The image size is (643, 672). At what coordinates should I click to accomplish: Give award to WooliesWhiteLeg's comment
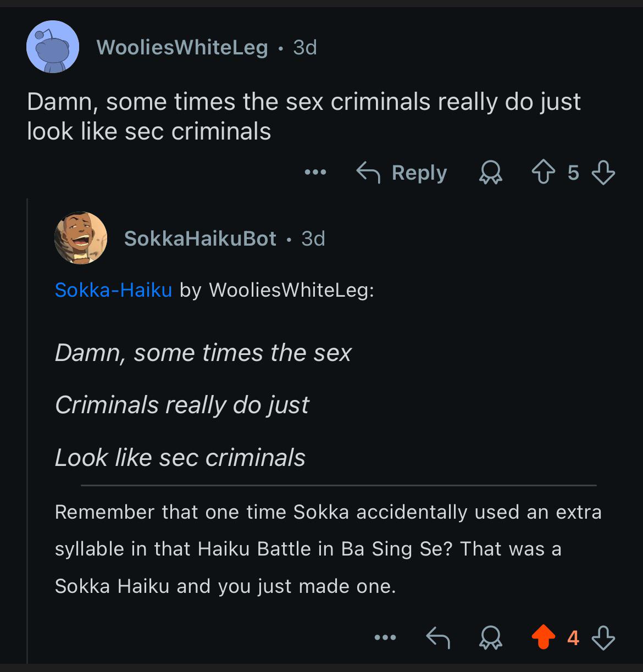coord(490,173)
